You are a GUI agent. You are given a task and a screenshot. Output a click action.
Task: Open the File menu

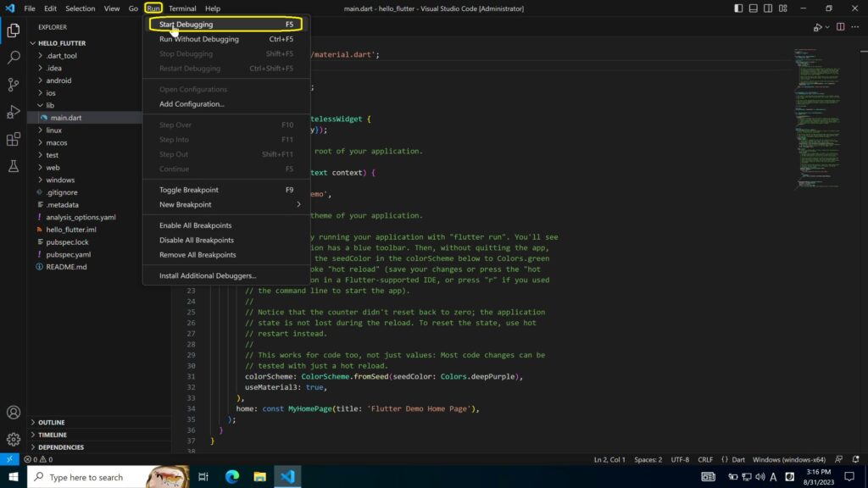(x=30, y=8)
